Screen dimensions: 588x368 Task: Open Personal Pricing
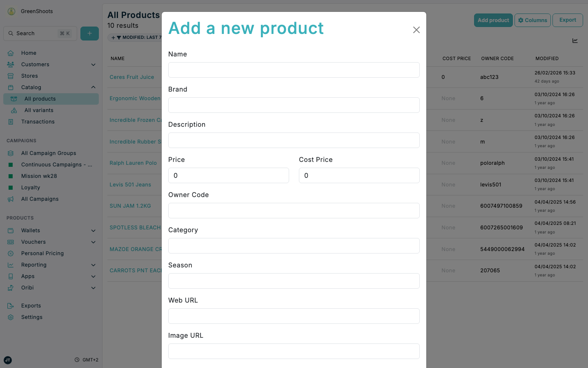click(x=42, y=253)
